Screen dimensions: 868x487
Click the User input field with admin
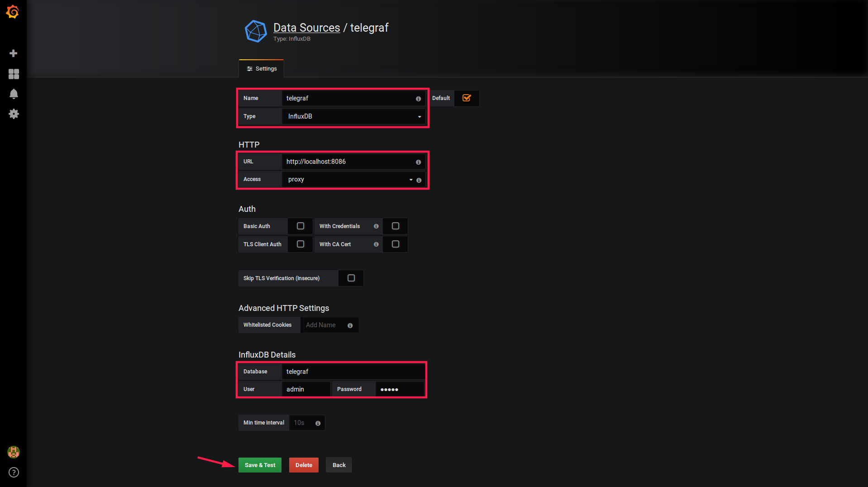[x=306, y=389]
